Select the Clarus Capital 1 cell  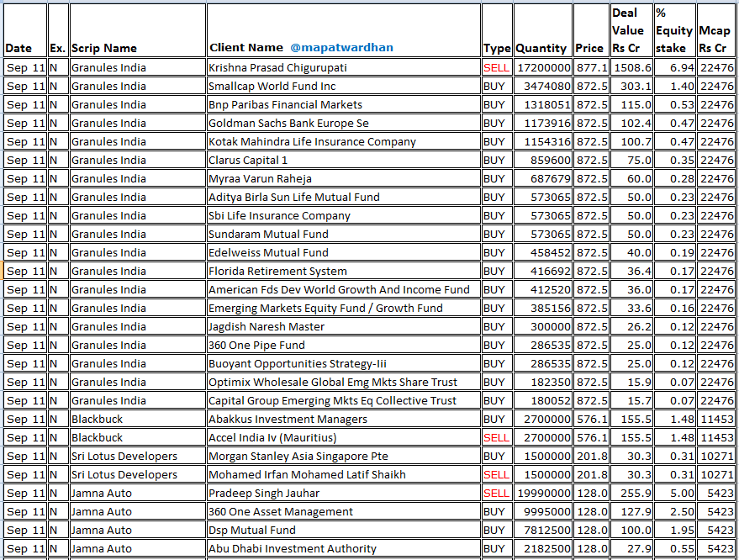[344, 160]
